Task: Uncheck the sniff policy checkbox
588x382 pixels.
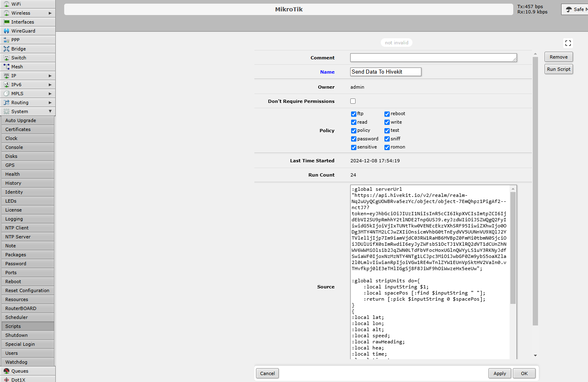Action: [x=387, y=139]
